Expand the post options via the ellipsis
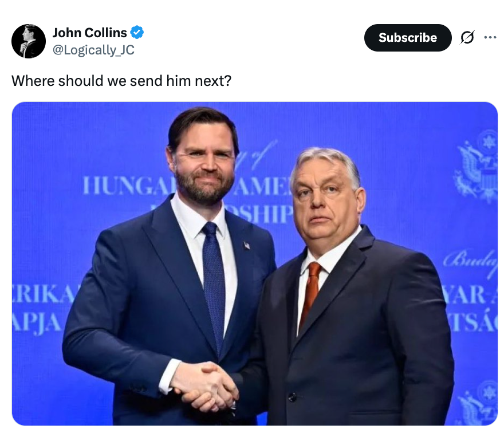The image size is (504, 433). pyautogui.click(x=490, y=37)
